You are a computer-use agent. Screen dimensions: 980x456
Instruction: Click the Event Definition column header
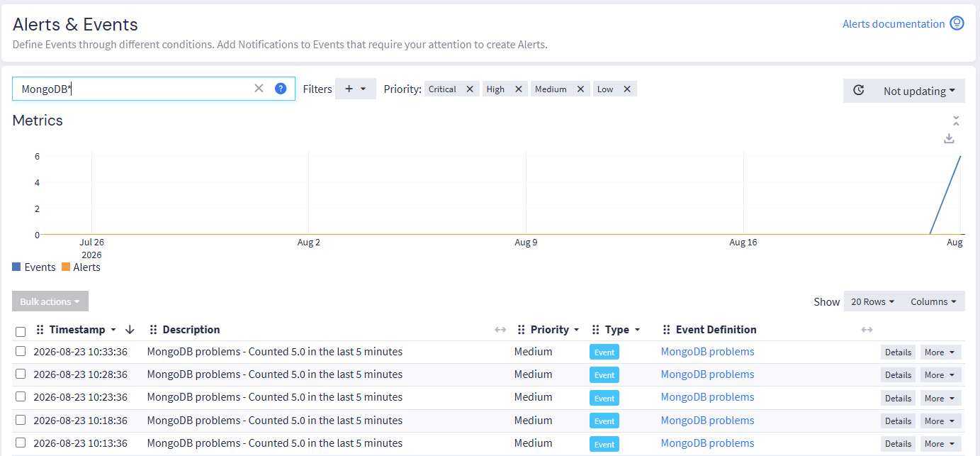pos(716,330)
